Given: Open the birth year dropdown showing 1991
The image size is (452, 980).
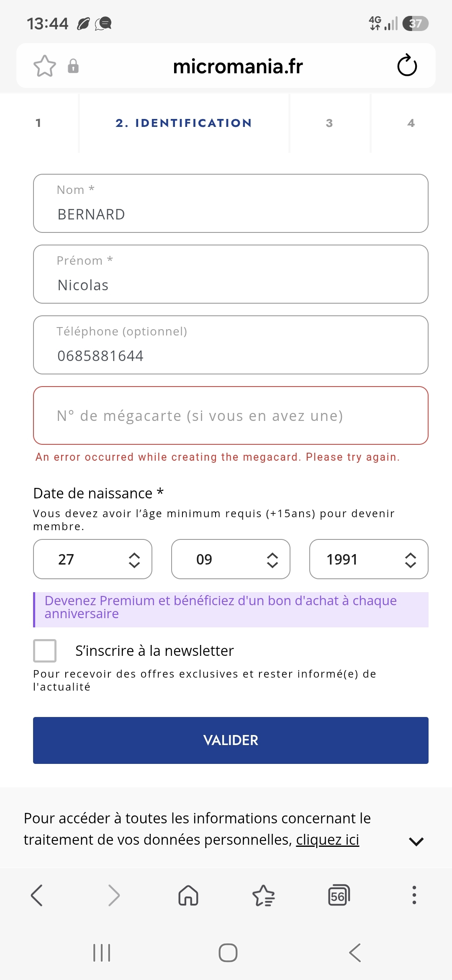Looking at the screenshot, I should pyautogui.click(x=369, y=559).
